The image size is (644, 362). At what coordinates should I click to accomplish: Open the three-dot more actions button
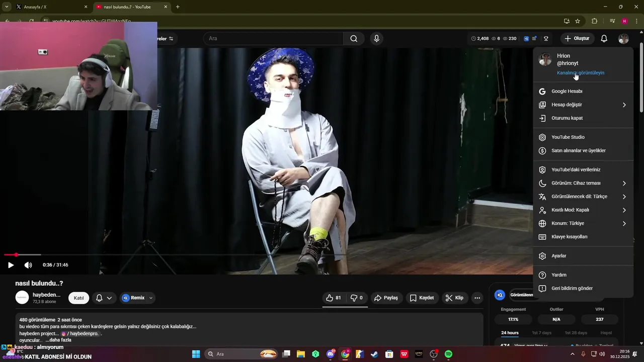pos(477,298)
